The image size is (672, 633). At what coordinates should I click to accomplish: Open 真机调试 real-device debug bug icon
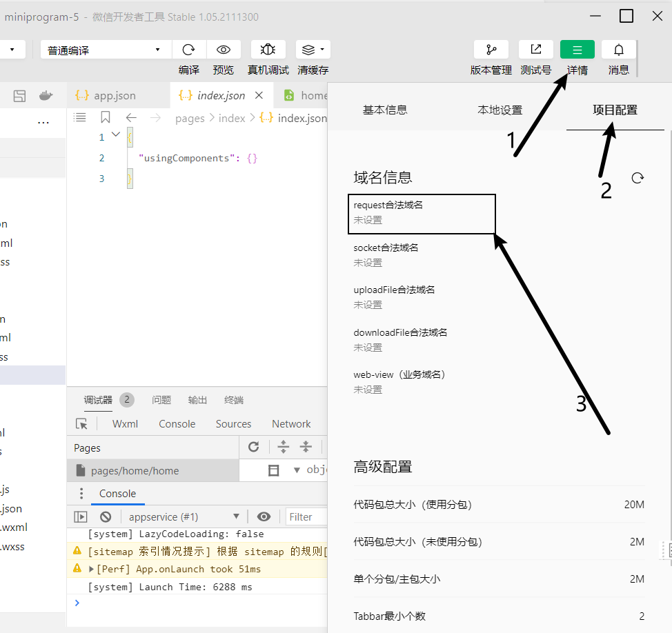click(x=268, y=50)
